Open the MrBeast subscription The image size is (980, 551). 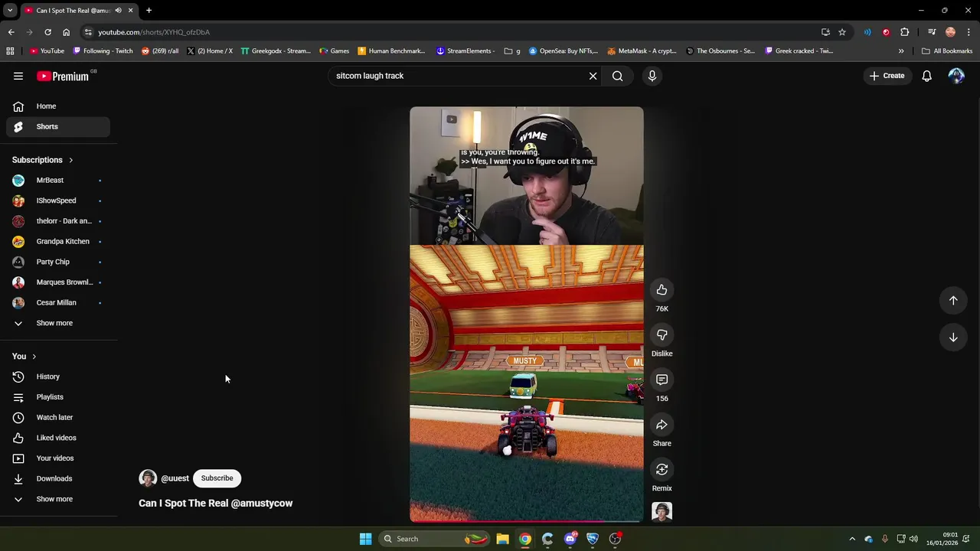click(x=58, y=180)
